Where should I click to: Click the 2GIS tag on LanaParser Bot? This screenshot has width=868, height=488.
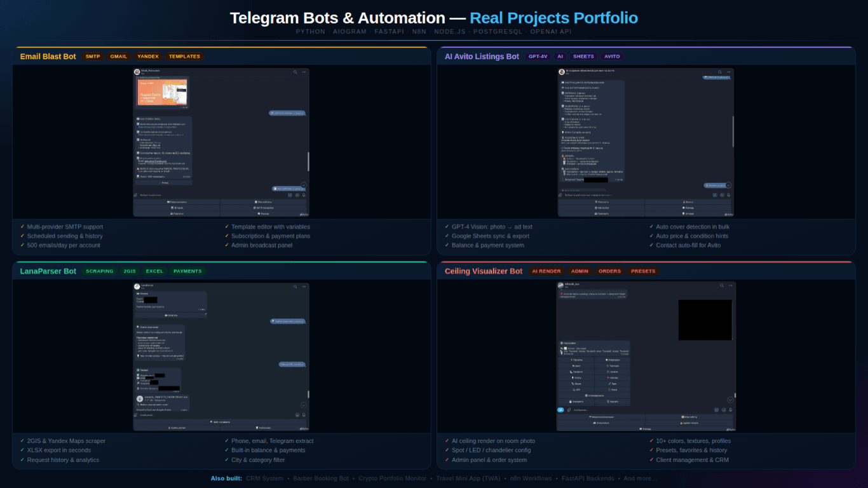coord(130,271)
